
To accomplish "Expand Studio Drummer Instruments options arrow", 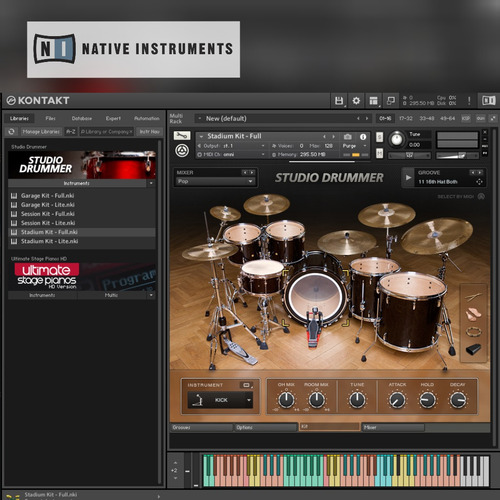I will click(151, 183).
